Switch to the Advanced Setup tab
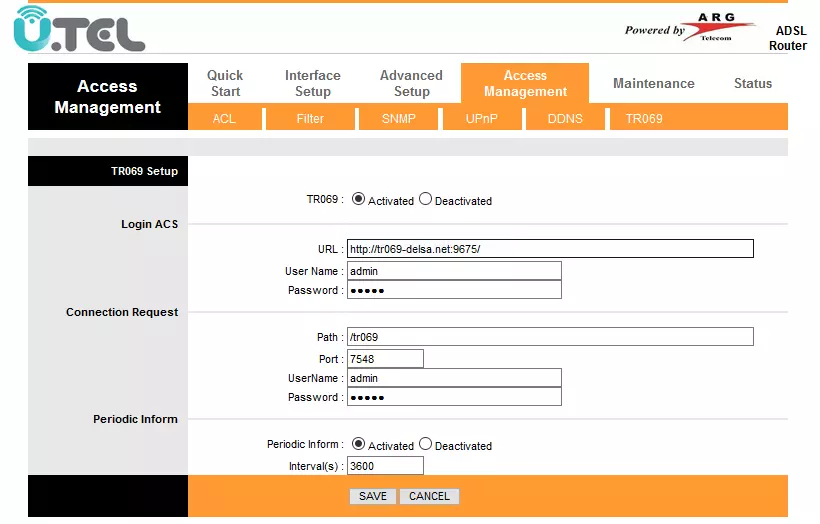The height and width of the screenshot is (524, 820). (x=411, y=83)
